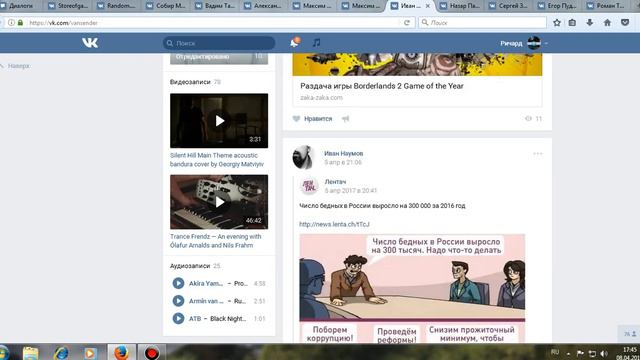Switch the RU language indicator
640x360 pixels.
tap(555, 352)
